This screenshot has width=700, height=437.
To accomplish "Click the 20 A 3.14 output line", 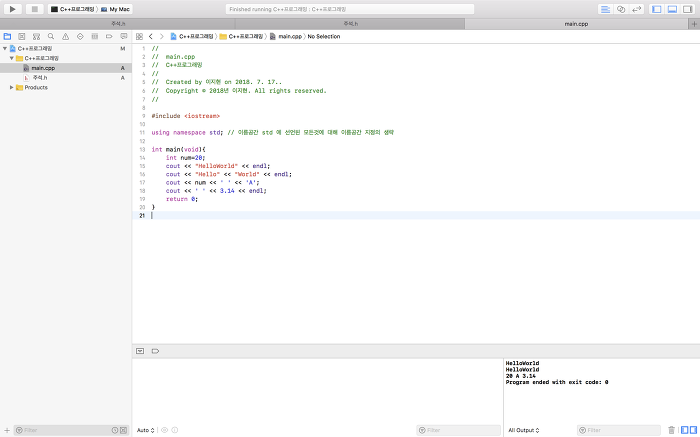I will tap(521, 376).
